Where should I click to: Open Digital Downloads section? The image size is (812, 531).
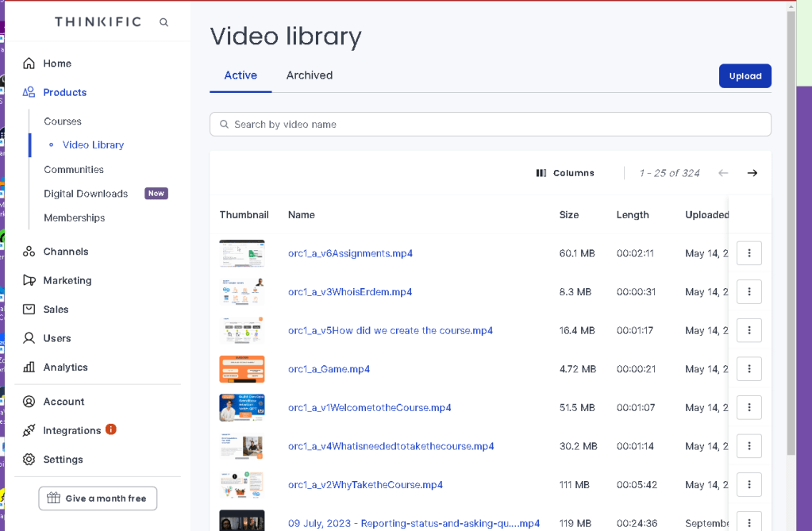(x=86, y=194)
